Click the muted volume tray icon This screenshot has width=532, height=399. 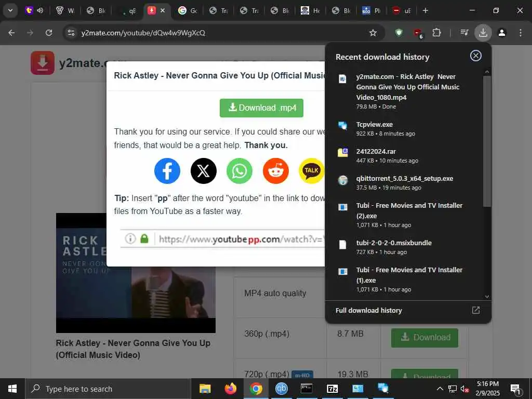(464, 389)
